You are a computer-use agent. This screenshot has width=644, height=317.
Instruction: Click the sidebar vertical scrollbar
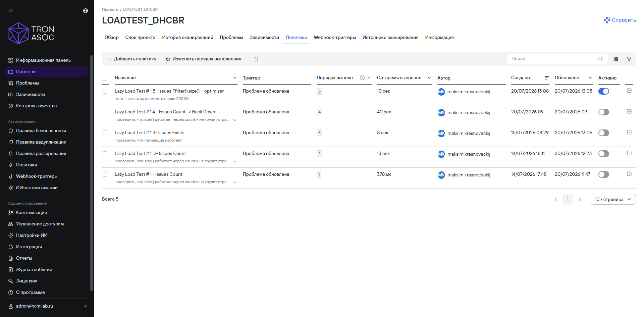point(92,173)
